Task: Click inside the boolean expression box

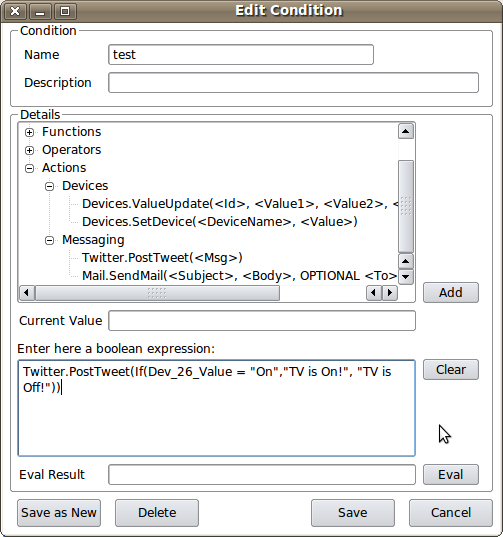Action: coord(216,408)
